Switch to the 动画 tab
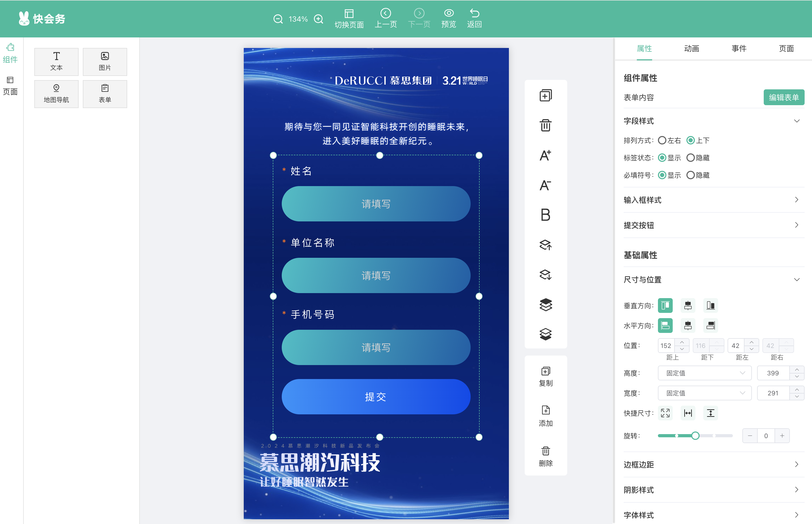This screenshot has width=812, height=524. [691, 48]
